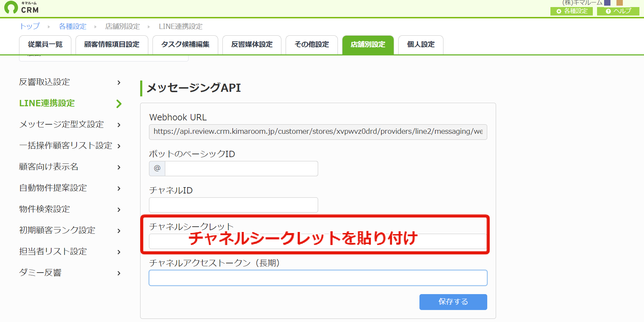The height and width of the screenshot is (322, 644).
Task: Click LINE連携設定 breadcrumb text
Action: [x=180, y=26]
